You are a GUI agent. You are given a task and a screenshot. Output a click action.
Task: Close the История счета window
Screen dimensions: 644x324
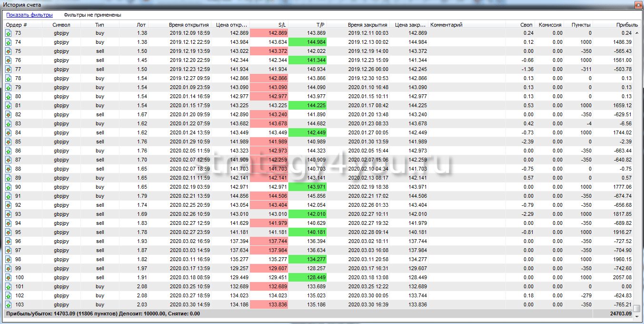point(637,4)
